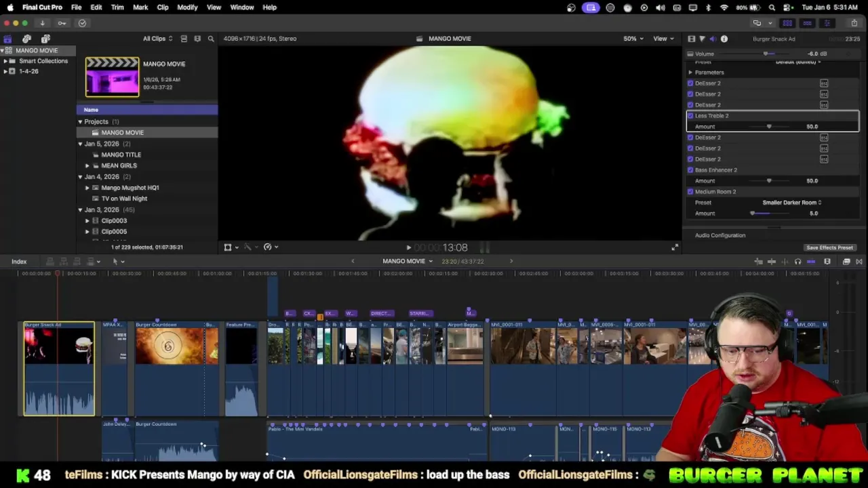Viewport: 868px width, 488px height.
Task: Open the Retime speed menu in viewer
Action: click(271, 247)
